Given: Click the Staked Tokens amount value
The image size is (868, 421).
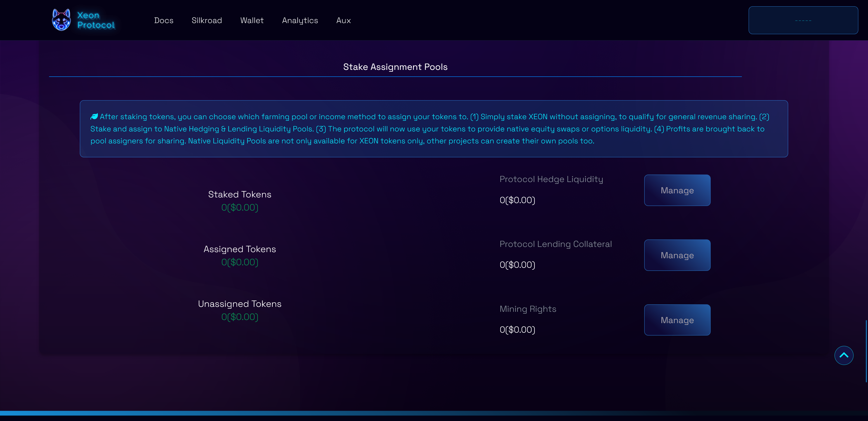Looking at the screenshot, I should [240, 208].
